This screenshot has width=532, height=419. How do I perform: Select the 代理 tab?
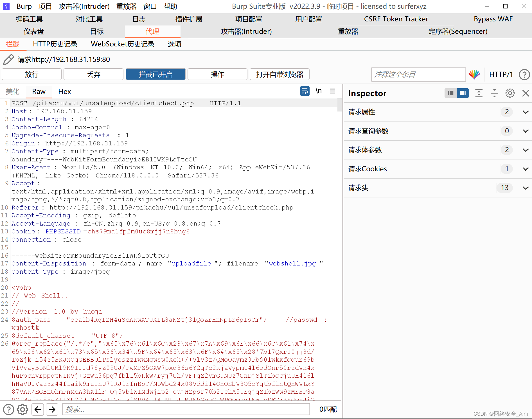pos(152,31)
